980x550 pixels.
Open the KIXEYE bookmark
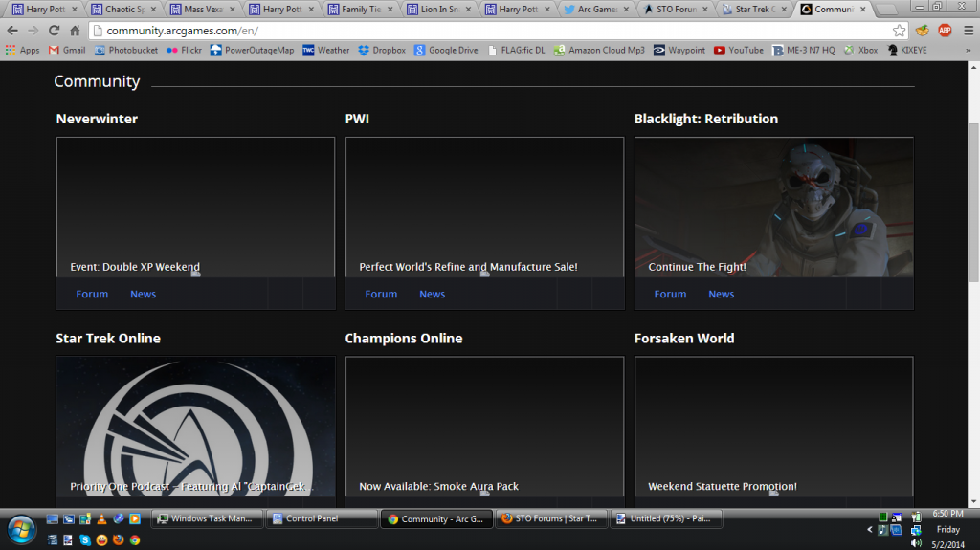tap(907, 50)
